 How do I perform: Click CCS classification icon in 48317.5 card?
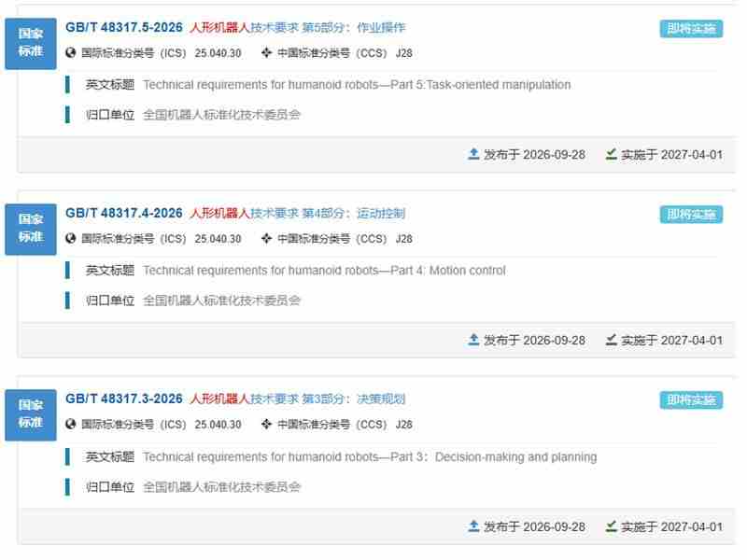266,52
